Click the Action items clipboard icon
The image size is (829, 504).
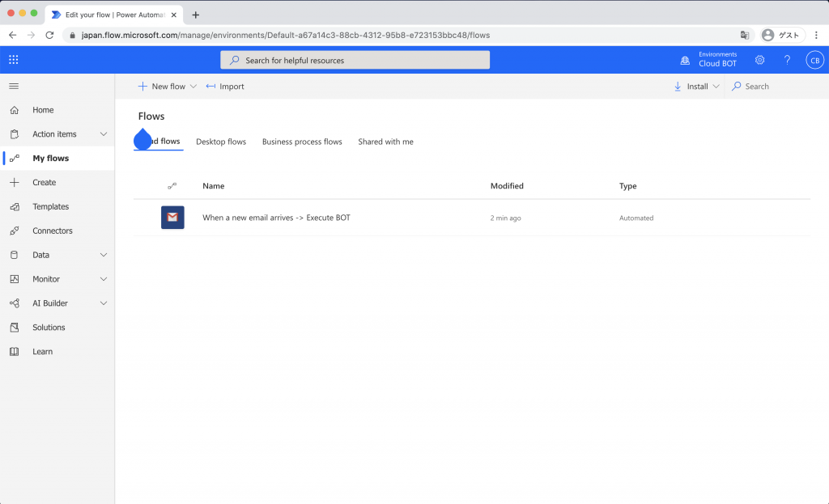pos(15,134)
